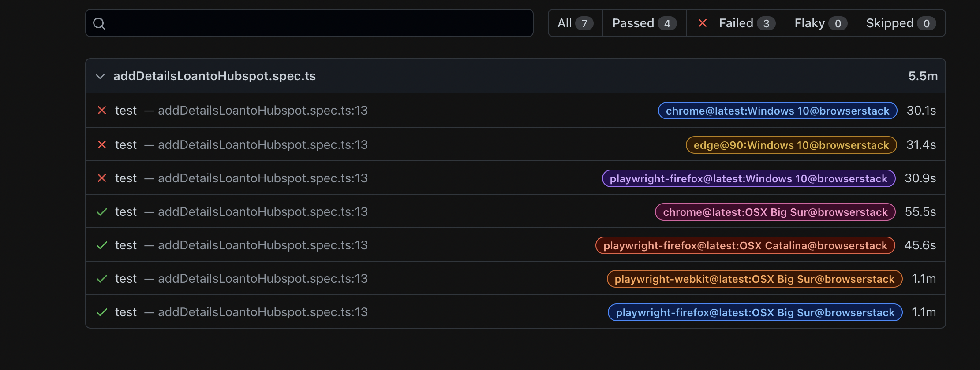Image resolution: width=980 pixels, height=370 pixels.
Task: Click the chrome@latest:Windows 10@browserstack label
Action: (777, 111)
